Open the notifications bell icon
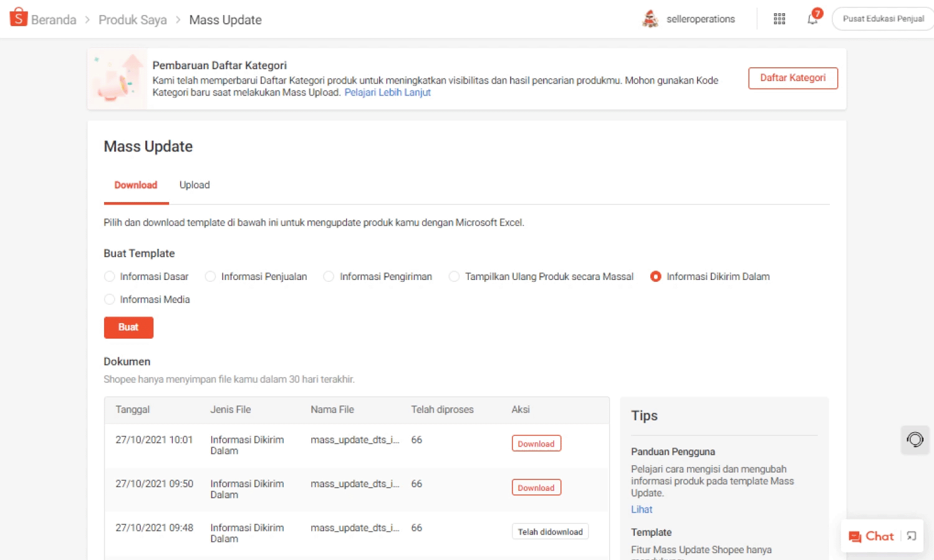 click(x=812, y=19)
